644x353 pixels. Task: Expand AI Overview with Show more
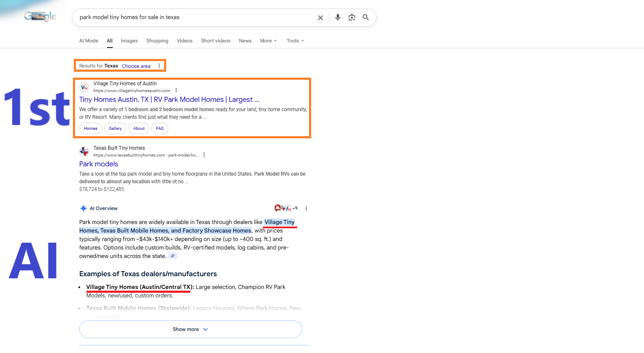click(x=191, y=329)
